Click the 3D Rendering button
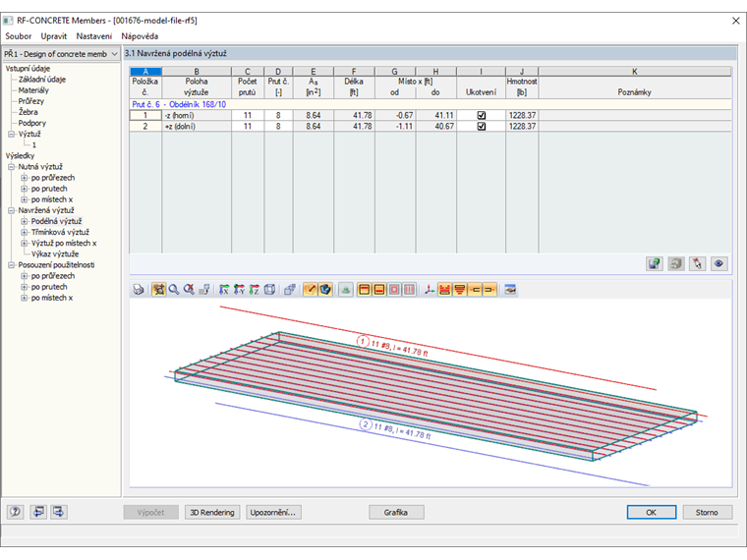 (212, 513)
